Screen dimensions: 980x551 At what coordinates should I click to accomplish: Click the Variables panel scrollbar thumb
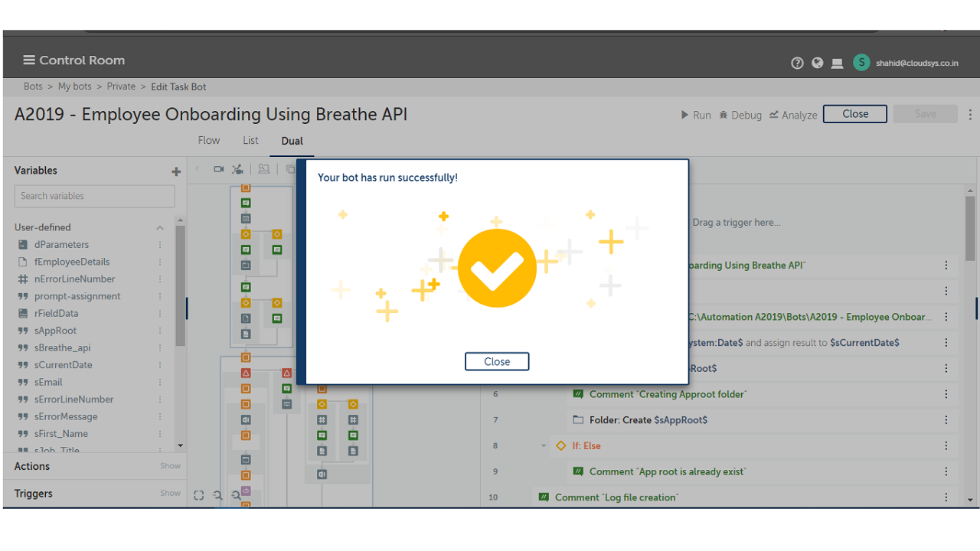point(181,285)
